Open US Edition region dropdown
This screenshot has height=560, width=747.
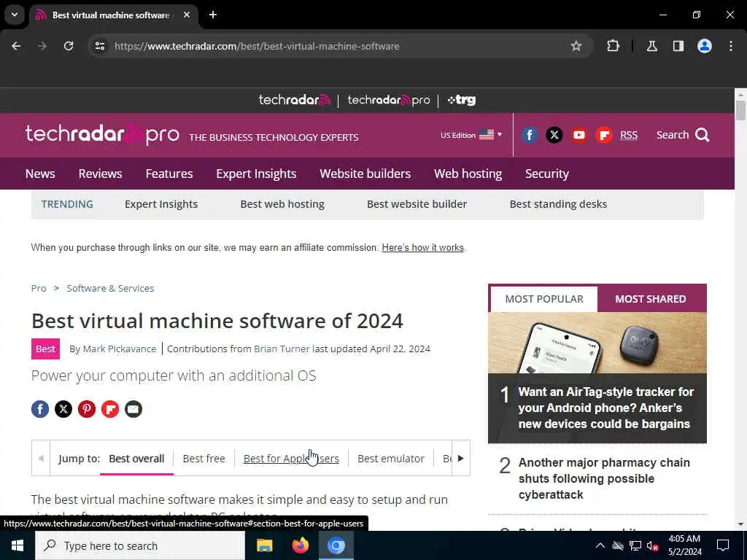point(471,135)
